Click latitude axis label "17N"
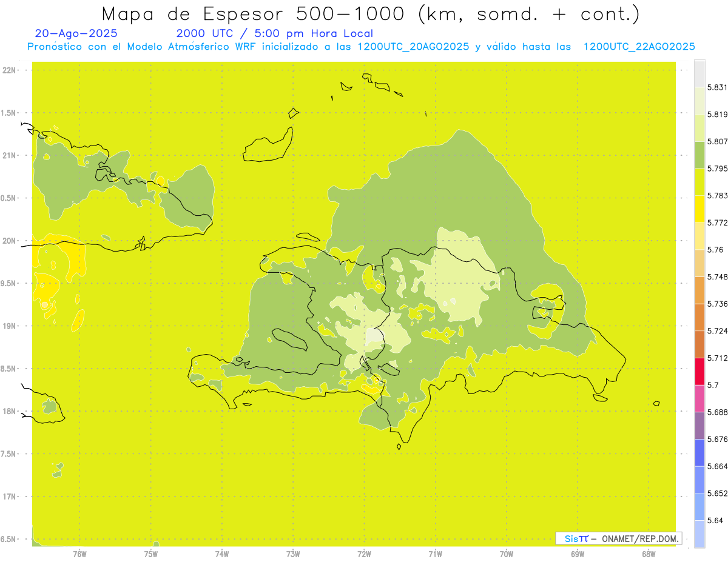 click(x=10, y=497)
